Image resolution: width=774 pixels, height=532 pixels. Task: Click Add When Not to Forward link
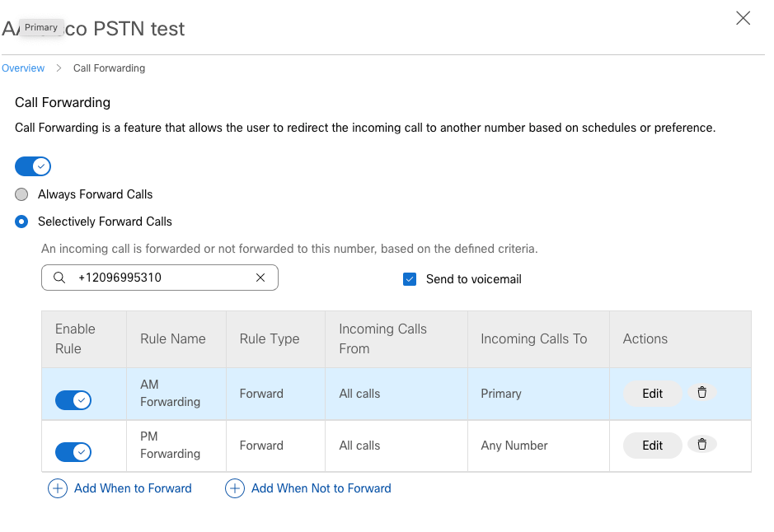point(321,488)
